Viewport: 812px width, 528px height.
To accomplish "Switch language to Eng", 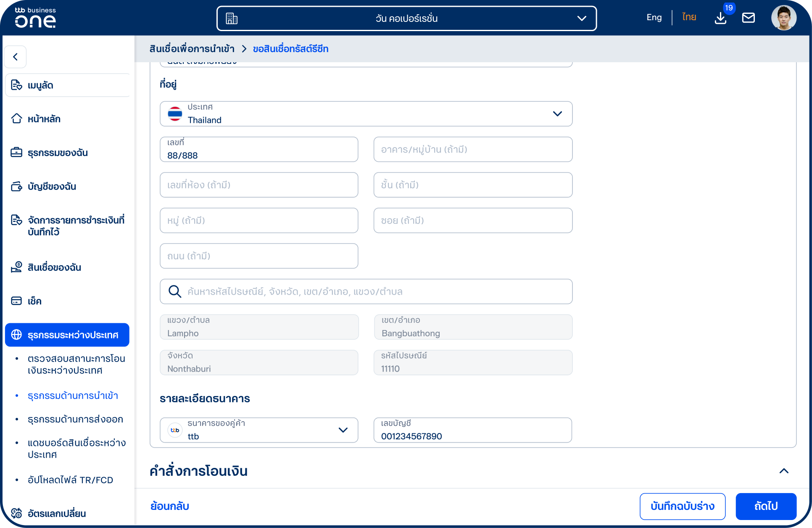I will pyautogui.click(x=654, y=18).
